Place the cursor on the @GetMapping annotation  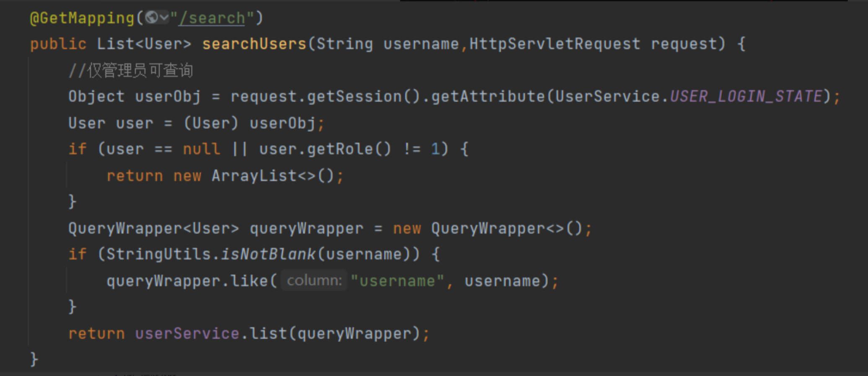coord(82,18)
